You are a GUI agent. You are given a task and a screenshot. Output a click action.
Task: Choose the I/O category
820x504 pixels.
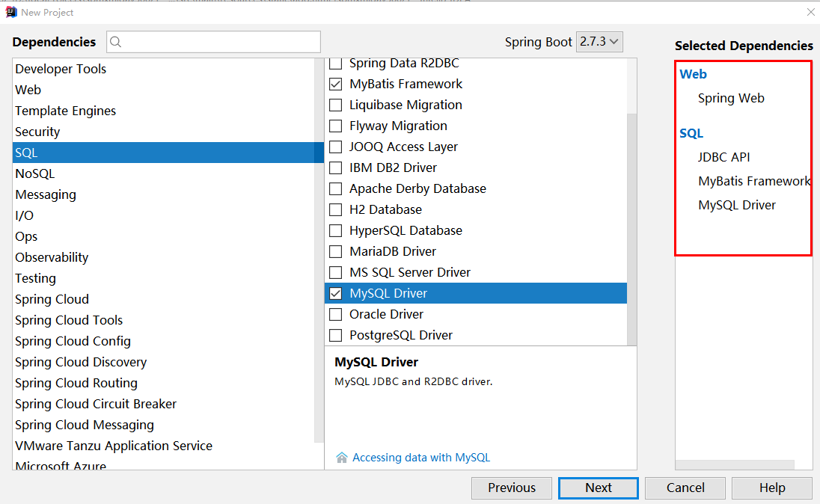point(163,215)
